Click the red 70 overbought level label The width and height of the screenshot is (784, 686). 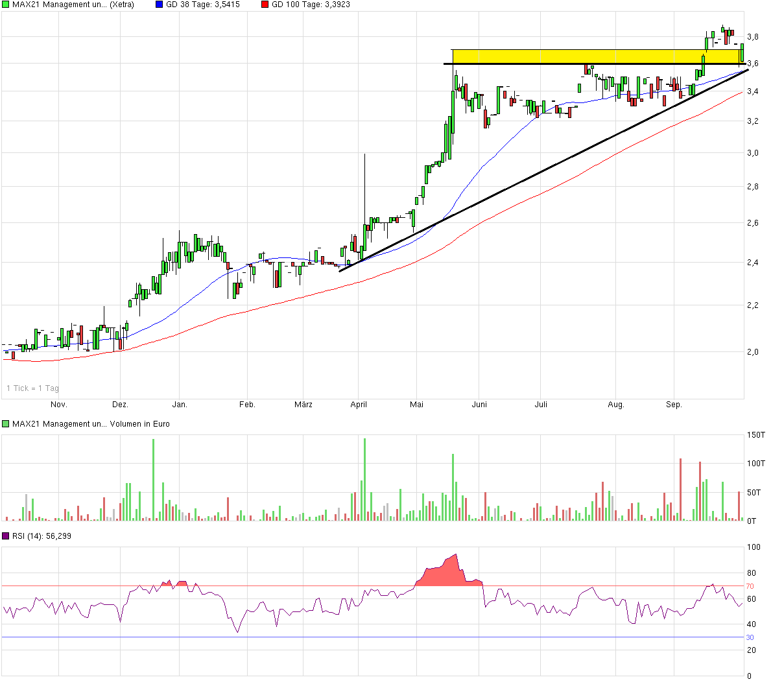click(x=750, y=586)
